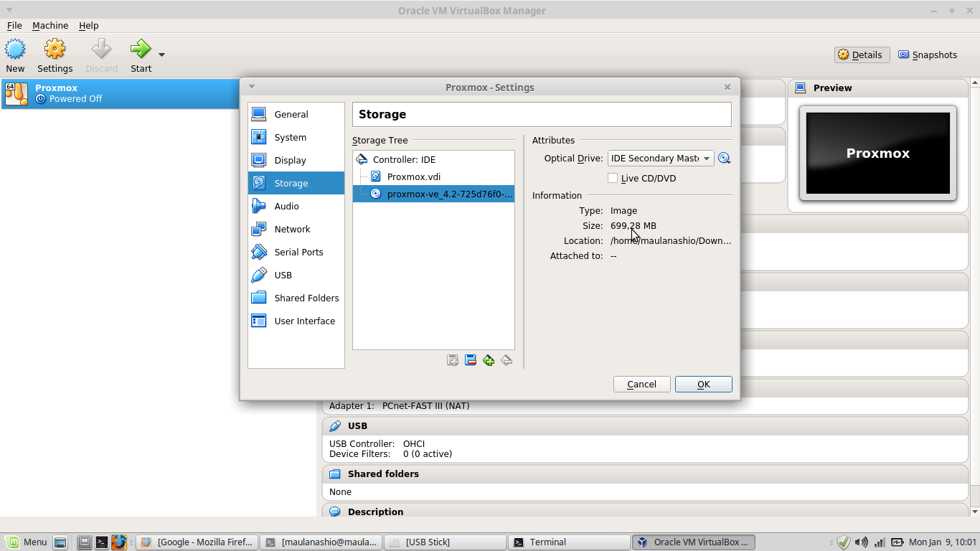
Task: Open the Settings dialog window menu arrow
Action: coord(252,86)
